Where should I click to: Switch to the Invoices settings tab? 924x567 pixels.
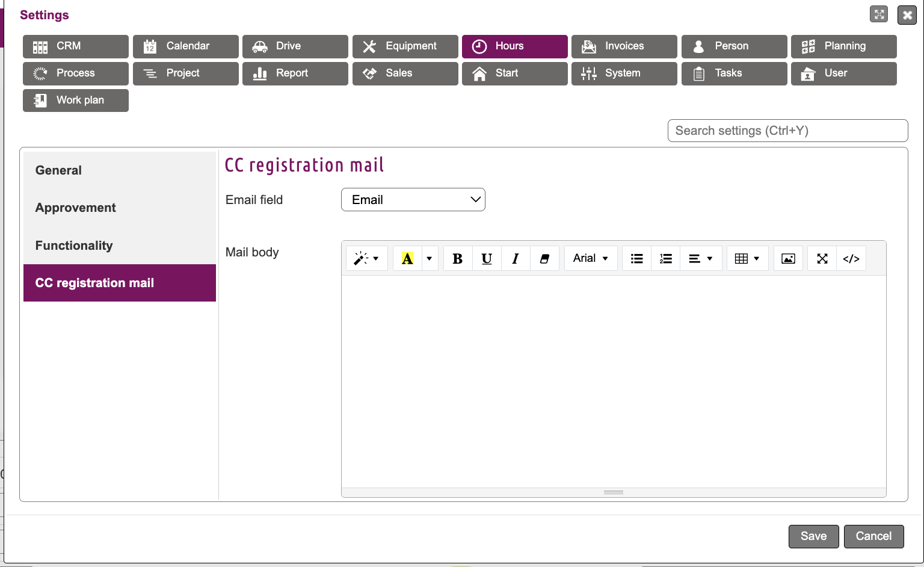[x=624, y=46]
